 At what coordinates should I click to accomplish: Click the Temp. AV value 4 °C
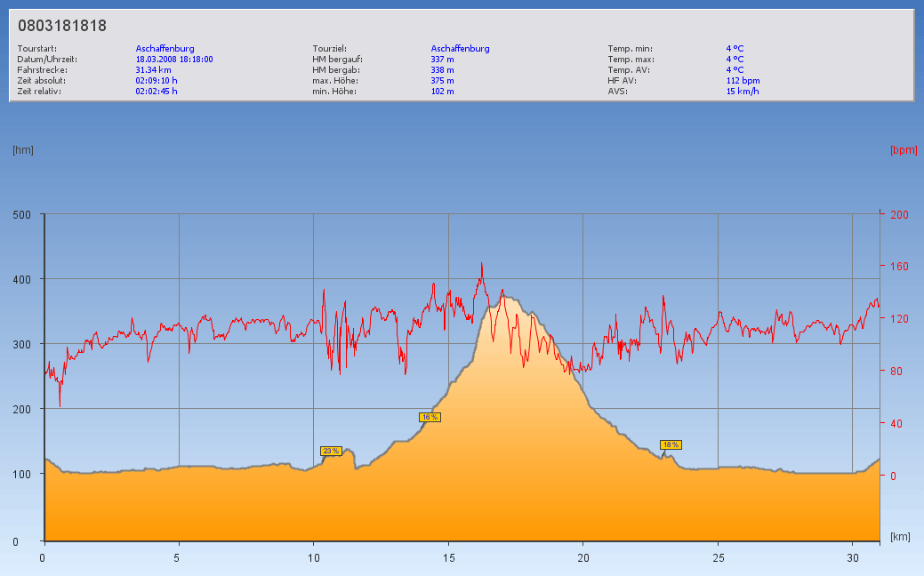(x=735, y=70)
